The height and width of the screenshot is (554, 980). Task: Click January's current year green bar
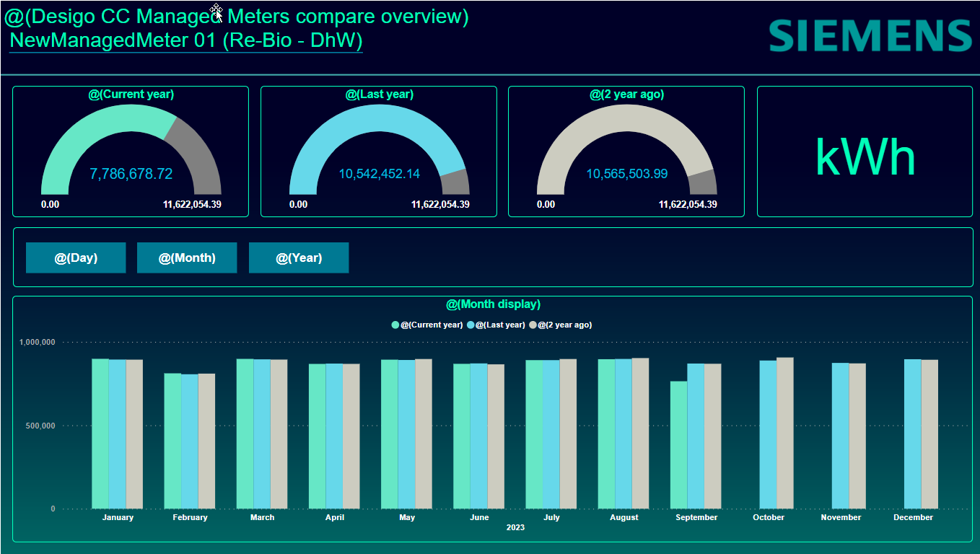pos(100,433)
